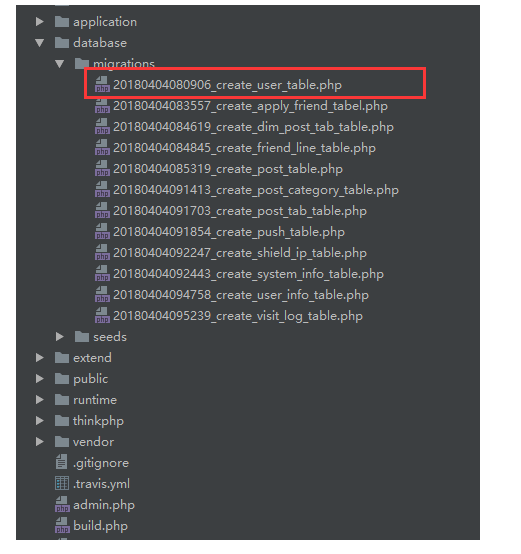This screenshot has height=554, width=521.
Task: Open the .gitignore file name
Action: point(101,463)
